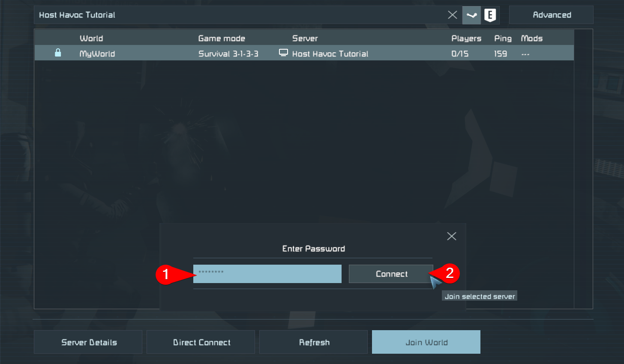Image resolution: width=624 pixels, height=364 pixels.
Task: Close the Enter Password dialog
Action: [x=452, y=236]
